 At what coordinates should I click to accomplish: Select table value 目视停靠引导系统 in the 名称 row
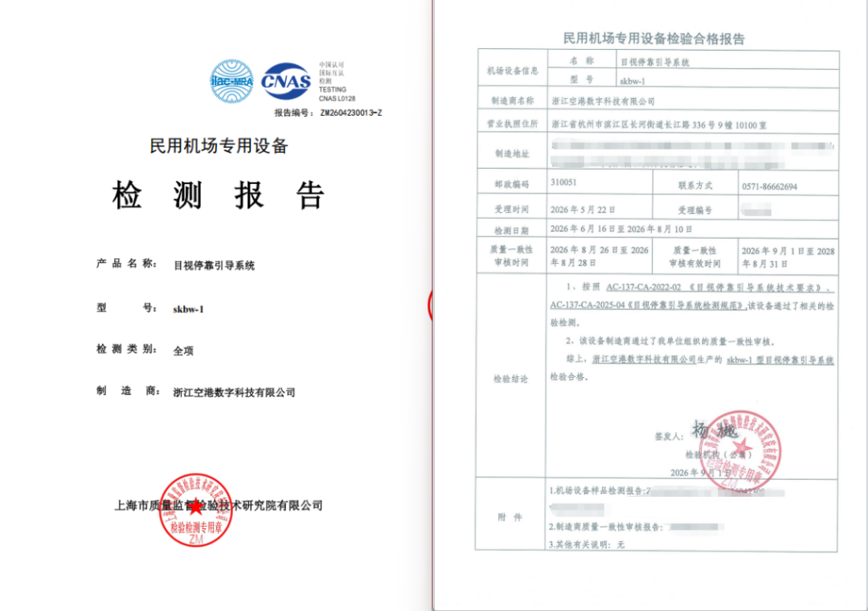655,62
